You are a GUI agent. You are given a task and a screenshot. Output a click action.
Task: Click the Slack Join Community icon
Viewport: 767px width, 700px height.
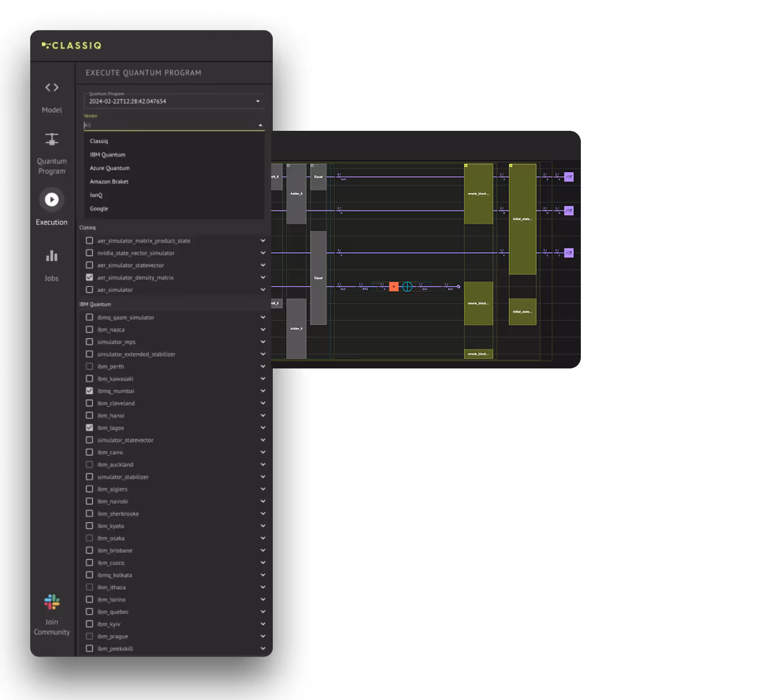[52, 602]
